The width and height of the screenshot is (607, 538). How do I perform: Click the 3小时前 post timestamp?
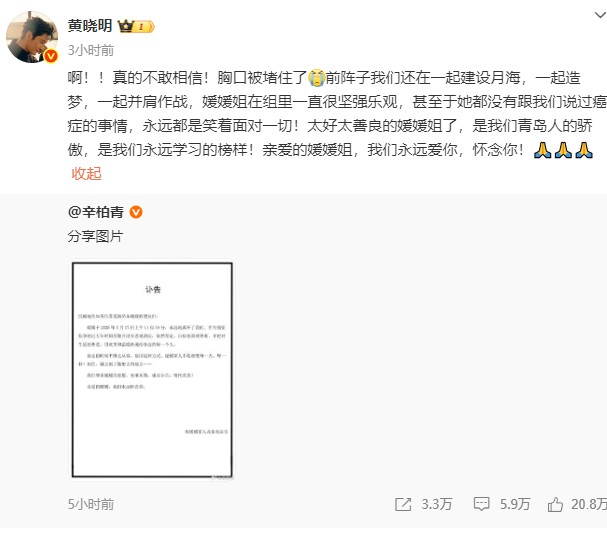coord(91,50)
